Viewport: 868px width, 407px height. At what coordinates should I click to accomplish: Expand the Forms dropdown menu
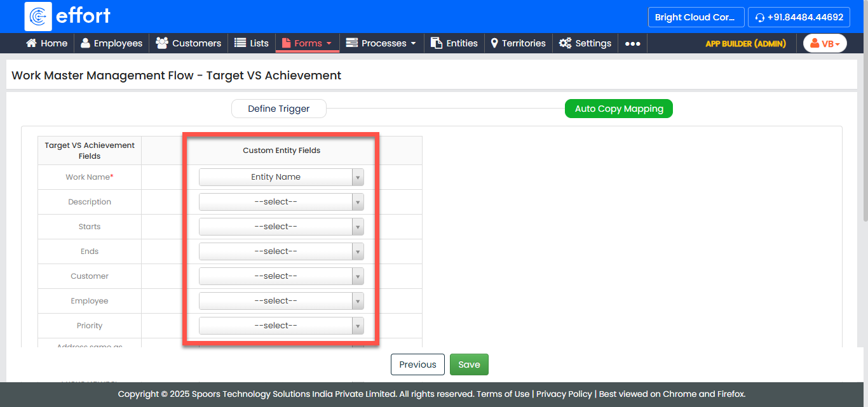click(308, 43)
